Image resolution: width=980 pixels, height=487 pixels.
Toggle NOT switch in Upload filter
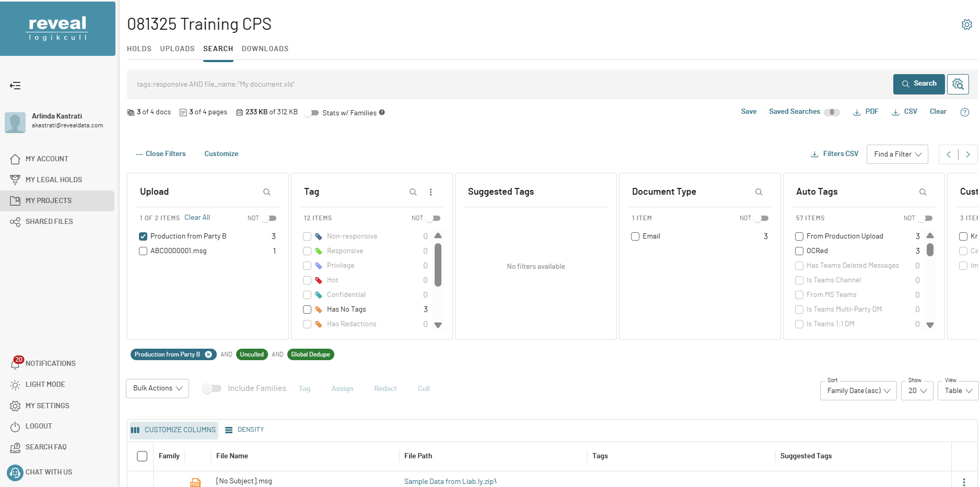(x=270, y=218)
